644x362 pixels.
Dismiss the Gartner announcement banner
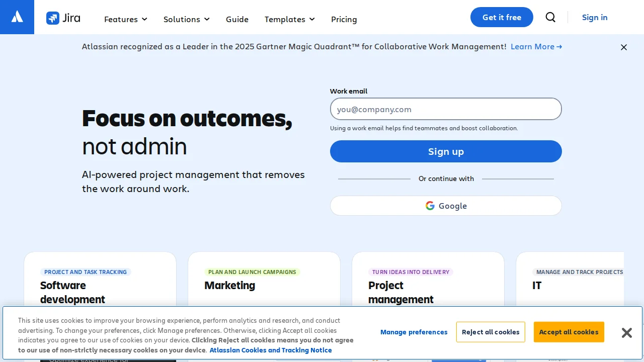(624, 47)
